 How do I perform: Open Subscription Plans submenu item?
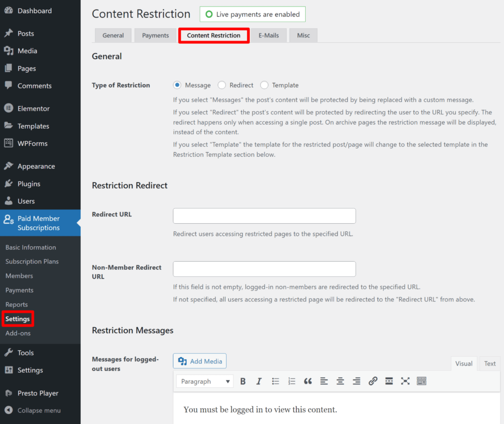click(x=32, y=262)
